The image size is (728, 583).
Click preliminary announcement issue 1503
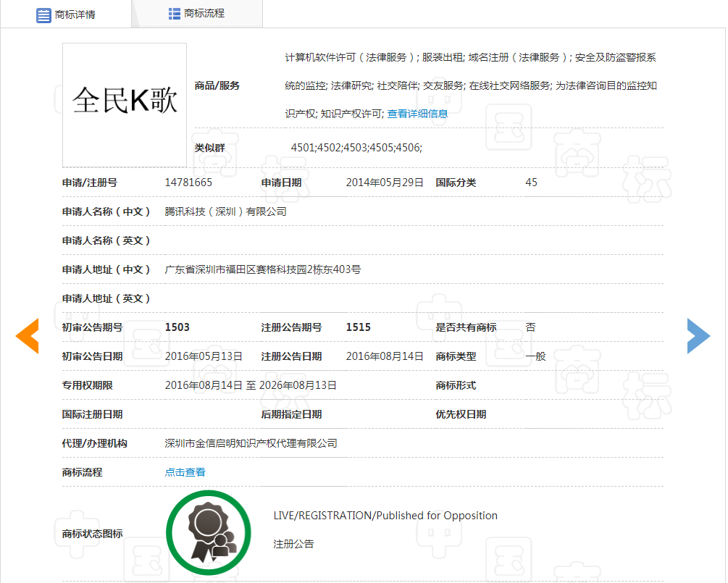coord(177,327)
